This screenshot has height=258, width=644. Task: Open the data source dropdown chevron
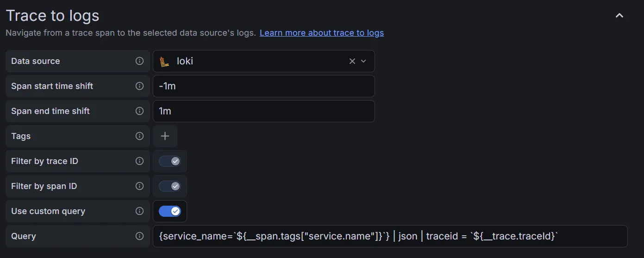(363, 61)
